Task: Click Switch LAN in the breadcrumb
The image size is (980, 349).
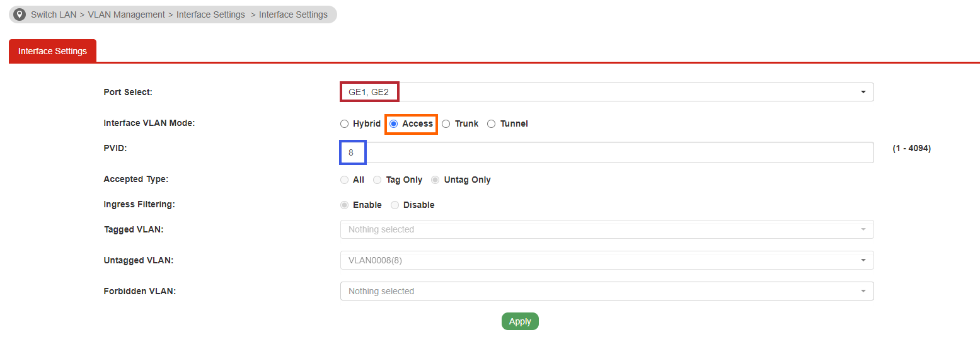Action: pyautogui.click(x=54, y=14)
